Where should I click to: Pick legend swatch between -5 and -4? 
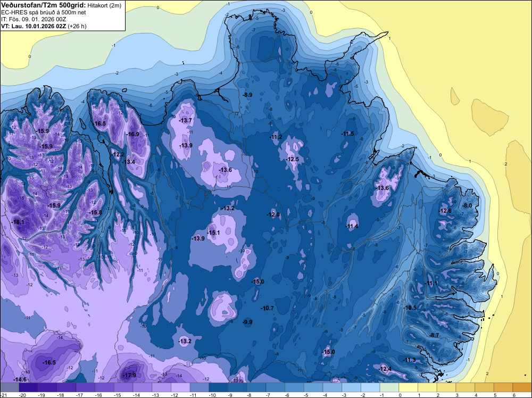click(313, 387)
